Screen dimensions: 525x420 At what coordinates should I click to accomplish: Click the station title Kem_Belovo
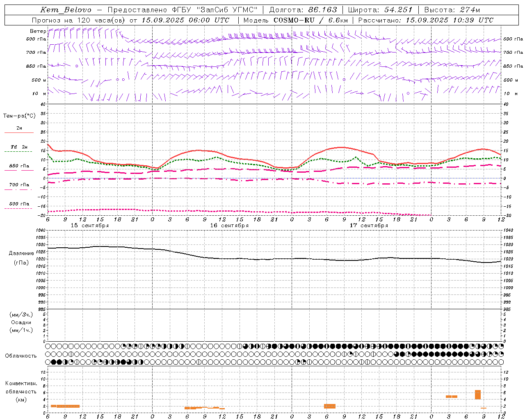66,10
